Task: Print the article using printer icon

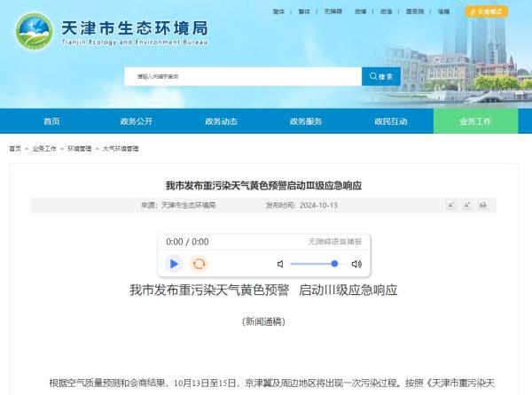Action: (x=482, y=205)
